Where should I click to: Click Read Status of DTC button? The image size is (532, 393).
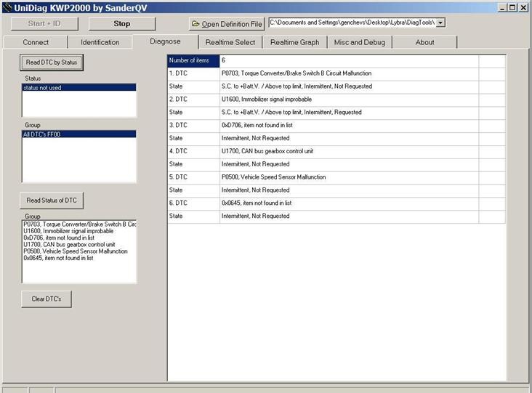click(x=52, y=200)
